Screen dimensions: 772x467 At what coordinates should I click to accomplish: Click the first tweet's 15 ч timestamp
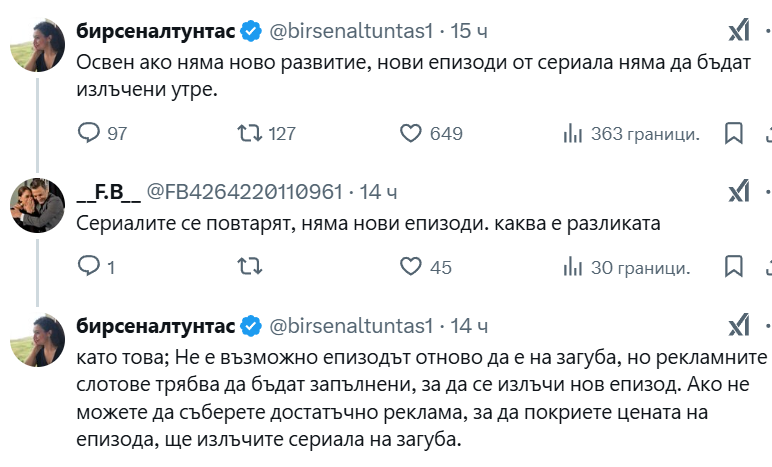[x=469, y=31]
